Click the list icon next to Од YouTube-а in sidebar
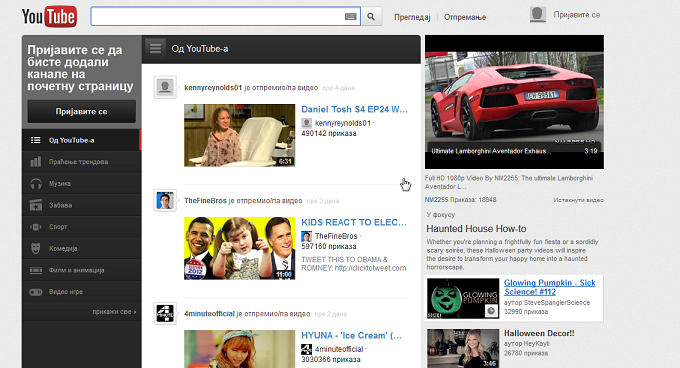This screenshot has height=368, width=680. 36,140
